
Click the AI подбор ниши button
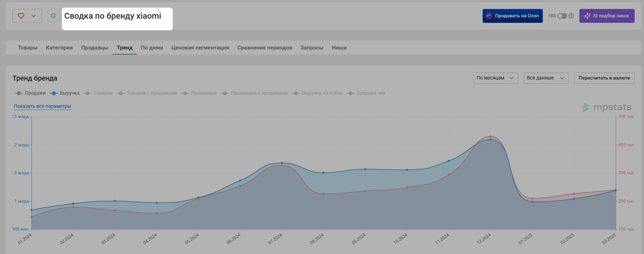click(x=607, y=16)
